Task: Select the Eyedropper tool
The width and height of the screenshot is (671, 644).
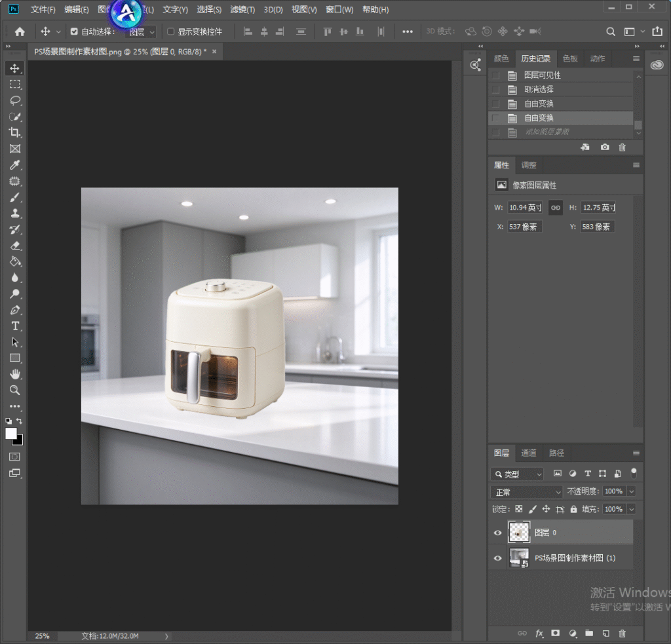Action: 14,164
